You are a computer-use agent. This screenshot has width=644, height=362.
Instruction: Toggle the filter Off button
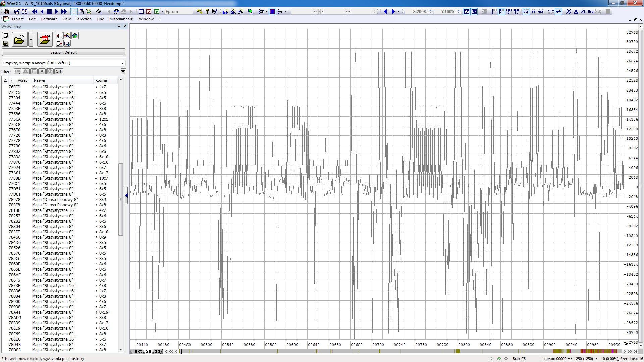(x=59, y=71)
